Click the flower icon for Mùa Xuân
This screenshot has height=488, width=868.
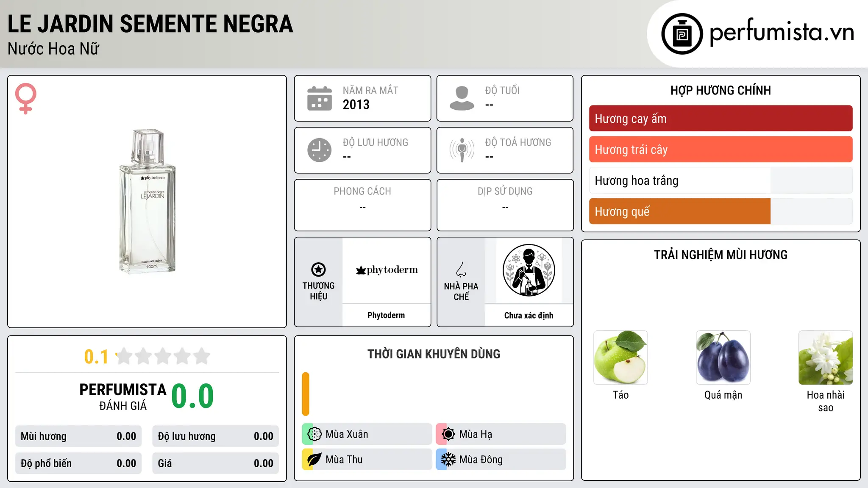point(314,434)
